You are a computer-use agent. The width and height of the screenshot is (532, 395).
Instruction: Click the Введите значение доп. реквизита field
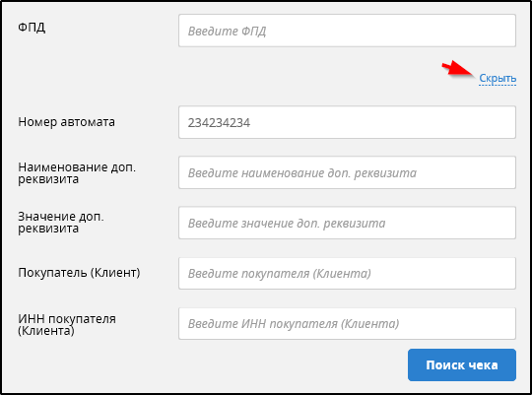point(347,223)
